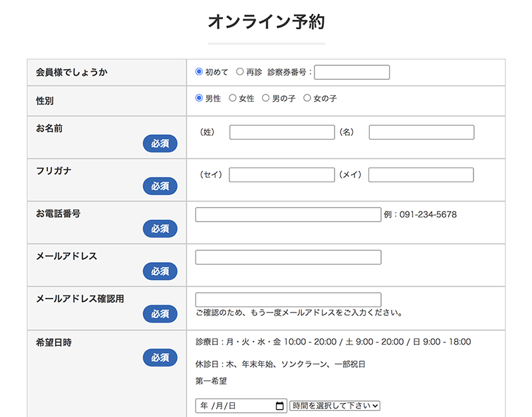Focus the メールアドレス input field
Viewport: 532px width, 417px height.
click(x=288, y=257)
